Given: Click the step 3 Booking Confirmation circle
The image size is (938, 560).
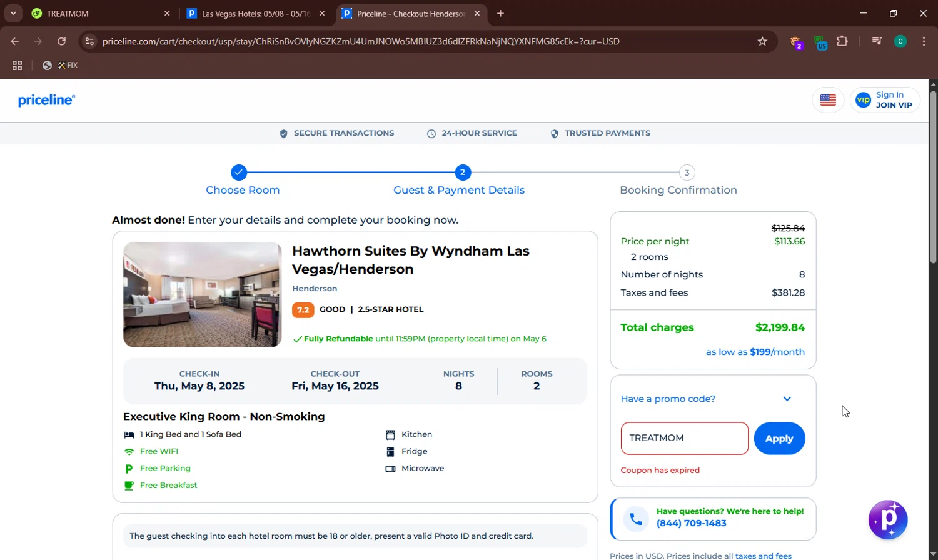Looking at the screenshot, I should 687,172.
